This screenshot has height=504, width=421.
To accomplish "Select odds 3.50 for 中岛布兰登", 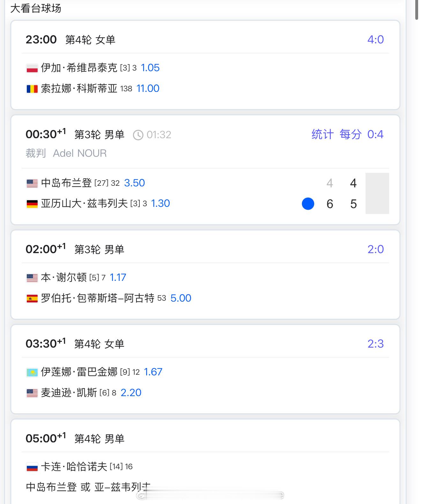I will pyautogui.click(x=134, y=183).
